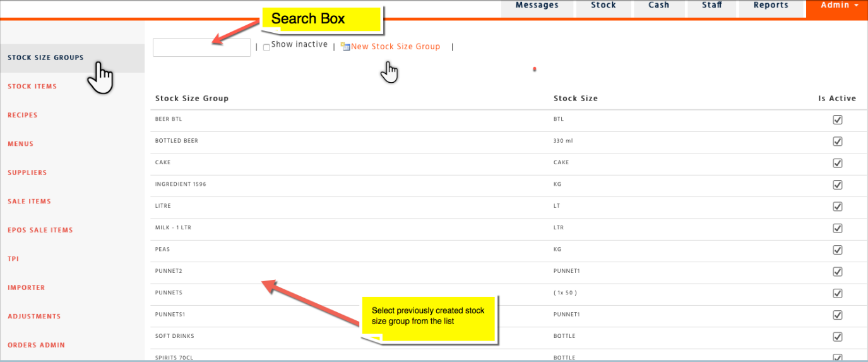Go to Stock Items in sidebar

[32, 87]
